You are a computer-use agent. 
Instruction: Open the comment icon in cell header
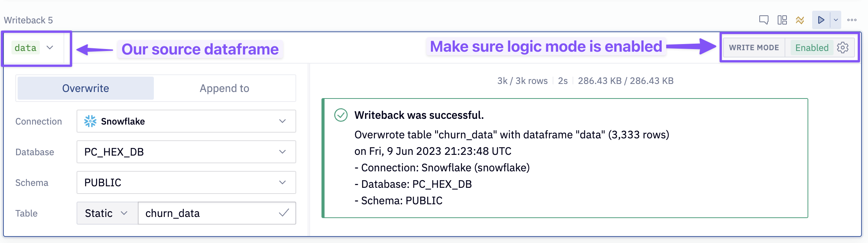click(x=764, y=20)
